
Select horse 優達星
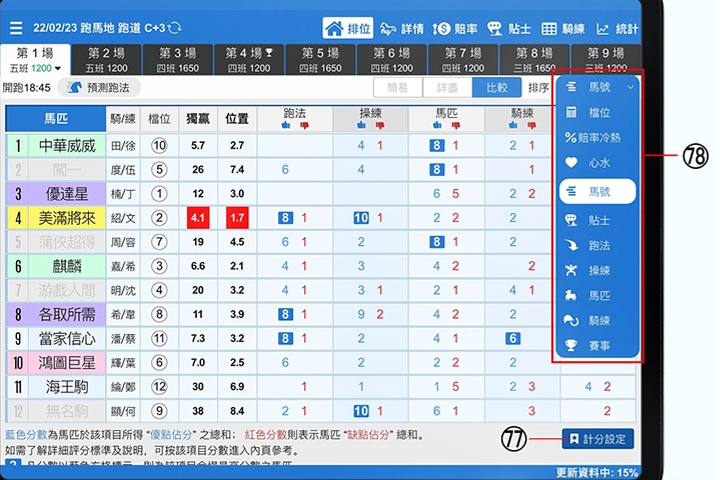click(67, 194)
